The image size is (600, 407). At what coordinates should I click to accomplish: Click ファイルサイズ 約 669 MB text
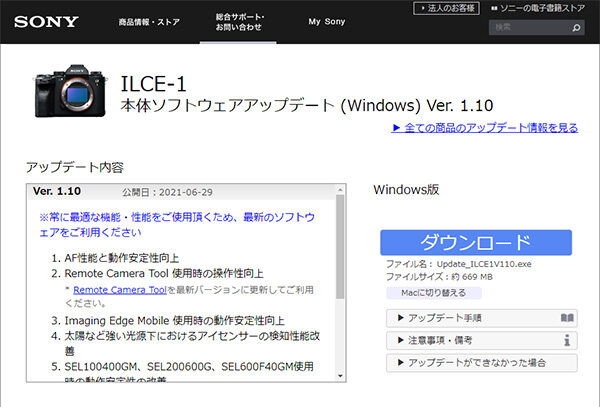click(x=439, y=277)
